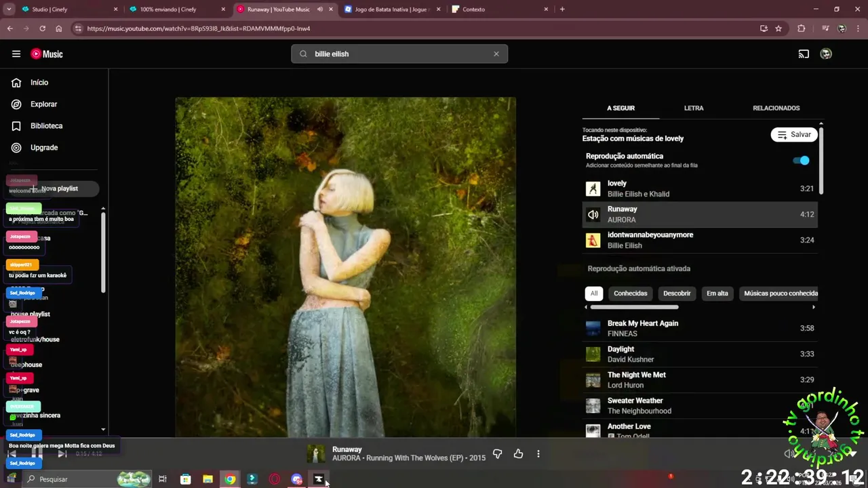Open the tab search dropdown arrow

coord(8,9)
